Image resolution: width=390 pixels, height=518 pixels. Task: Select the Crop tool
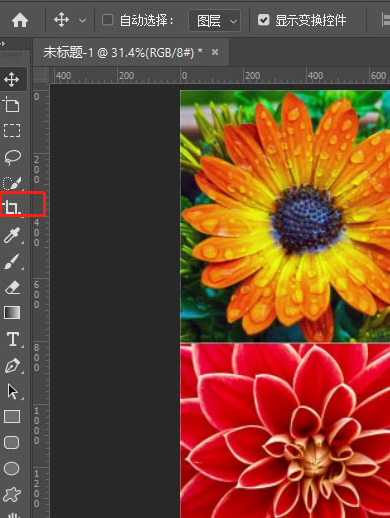[12, 207]
